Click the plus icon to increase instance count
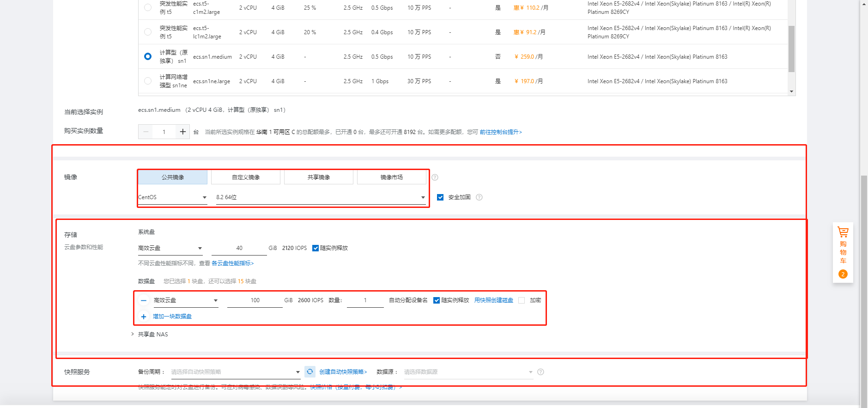868x408 pixels. click(182, 132)
